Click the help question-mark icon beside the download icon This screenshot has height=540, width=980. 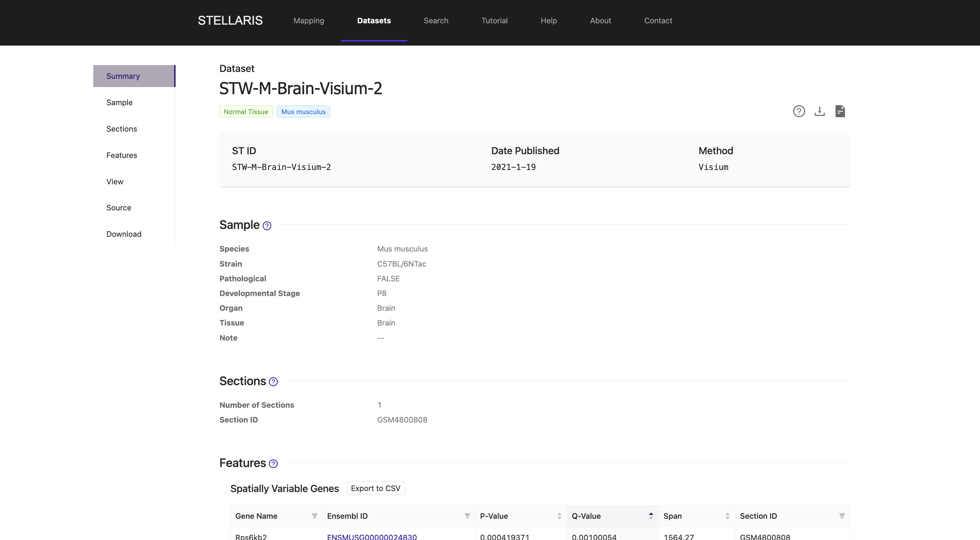799,111
